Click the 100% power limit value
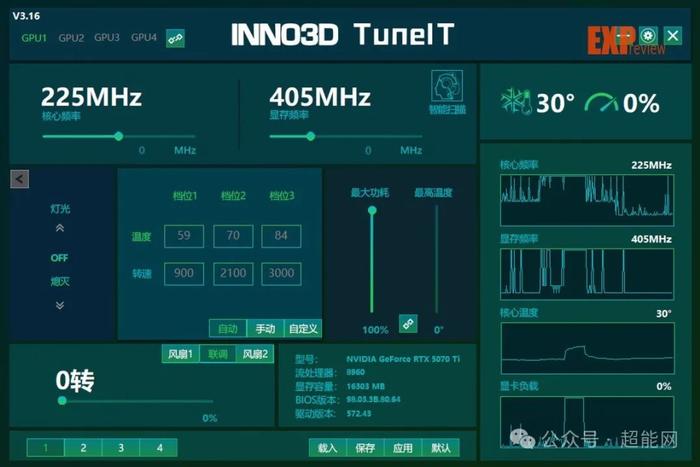700x467 pixels. (375, 330)
